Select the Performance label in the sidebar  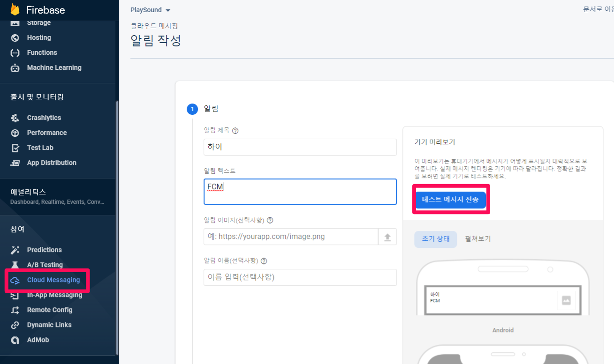[x=47, y=133]
